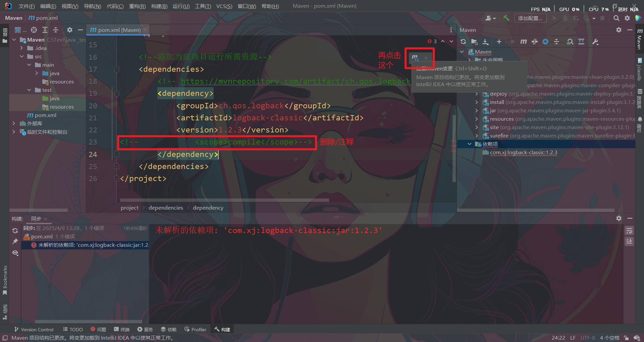Hide the Maven tool window
Viewport: 644px width, 342px height.
click(630, 30)
